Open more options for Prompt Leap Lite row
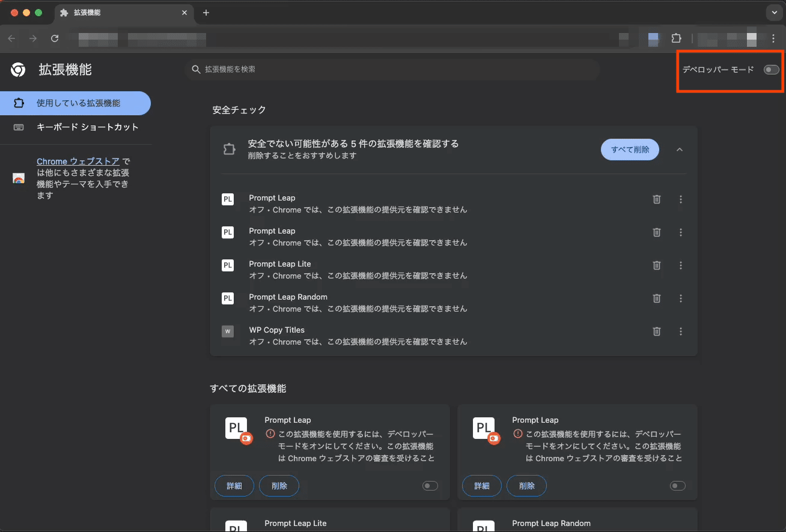The width and height of the screenshot is (786, 532). point(681,265)
